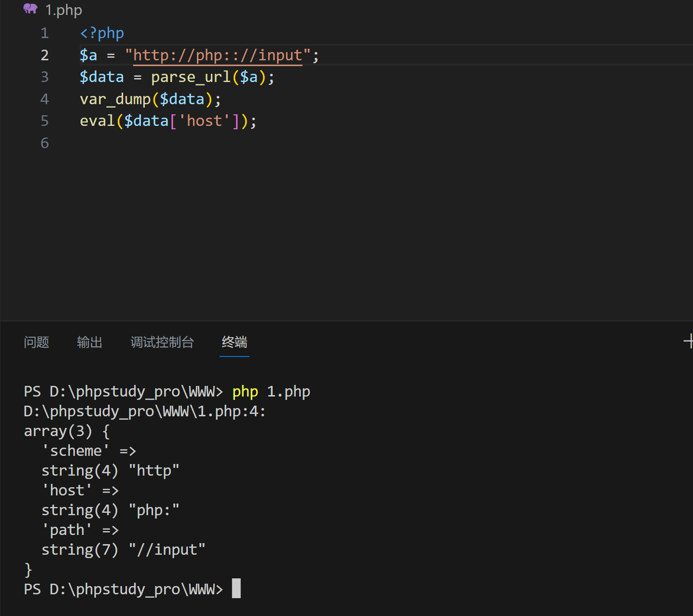
Task: Click the array(3) { output line
Action: coord(67,431)
